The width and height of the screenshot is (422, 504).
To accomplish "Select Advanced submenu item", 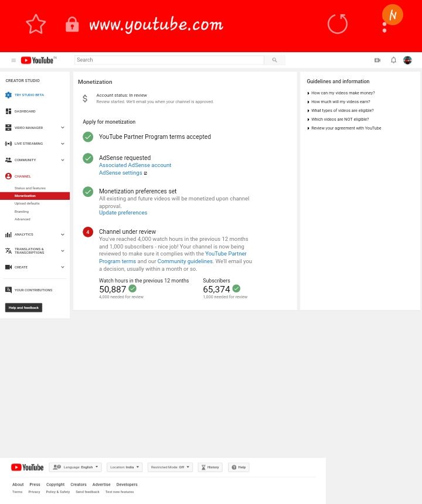I will click(22, 219).
